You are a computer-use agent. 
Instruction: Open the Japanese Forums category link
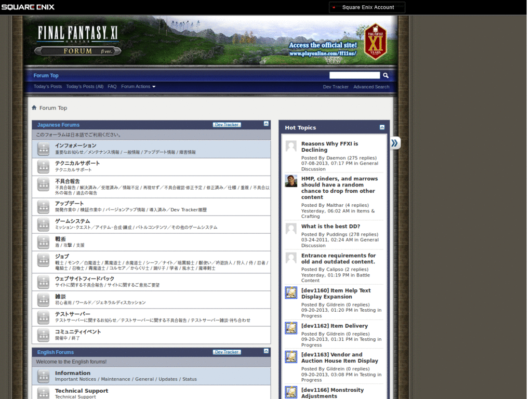coord(58,125)
